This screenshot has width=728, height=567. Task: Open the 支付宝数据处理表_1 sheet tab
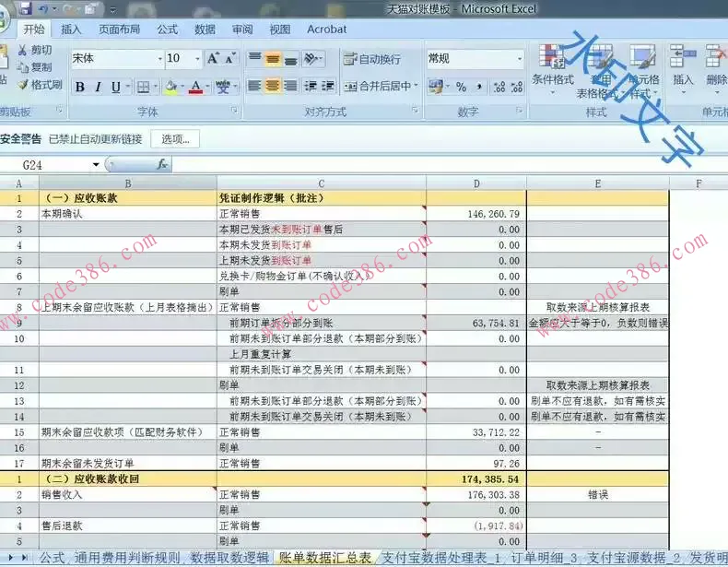[x=441, y=558]
